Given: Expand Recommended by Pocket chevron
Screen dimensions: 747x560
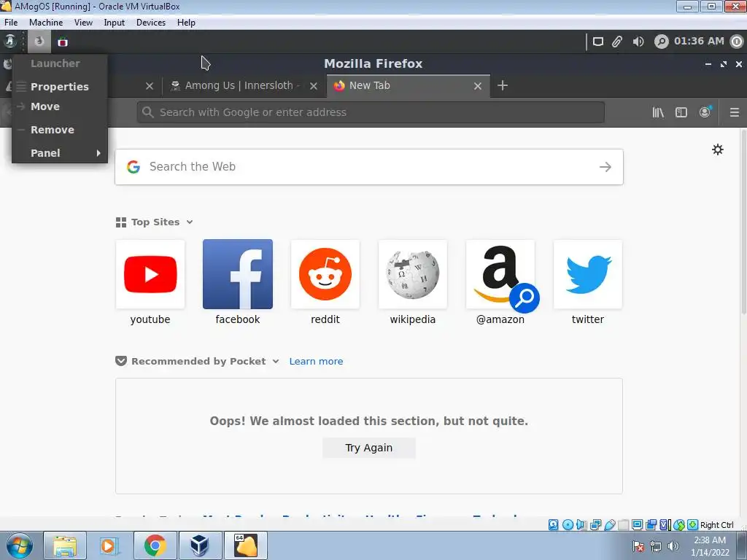Looking at the screenshot, I should tap(275, 361).
